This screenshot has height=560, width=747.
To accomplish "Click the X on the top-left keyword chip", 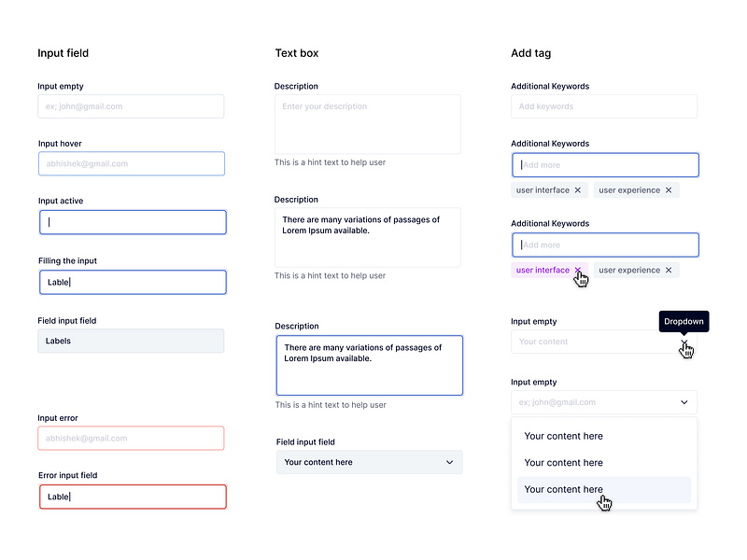I will click(577, 189).
